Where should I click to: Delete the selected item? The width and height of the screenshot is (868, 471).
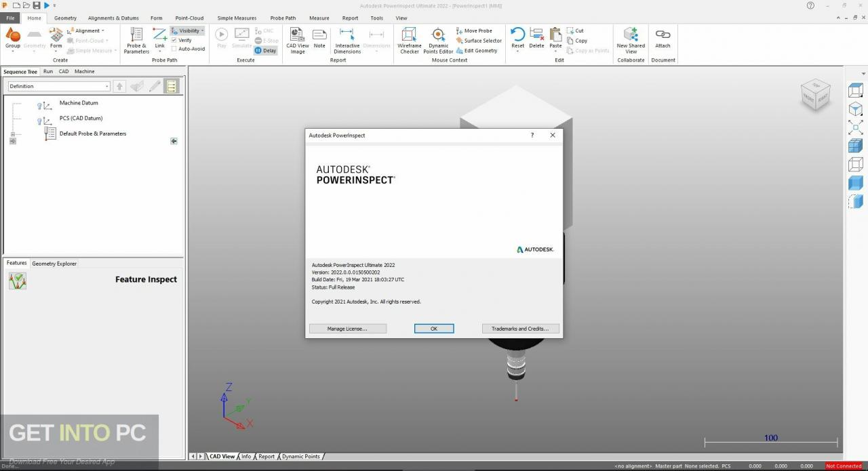[x=536, y=39]
